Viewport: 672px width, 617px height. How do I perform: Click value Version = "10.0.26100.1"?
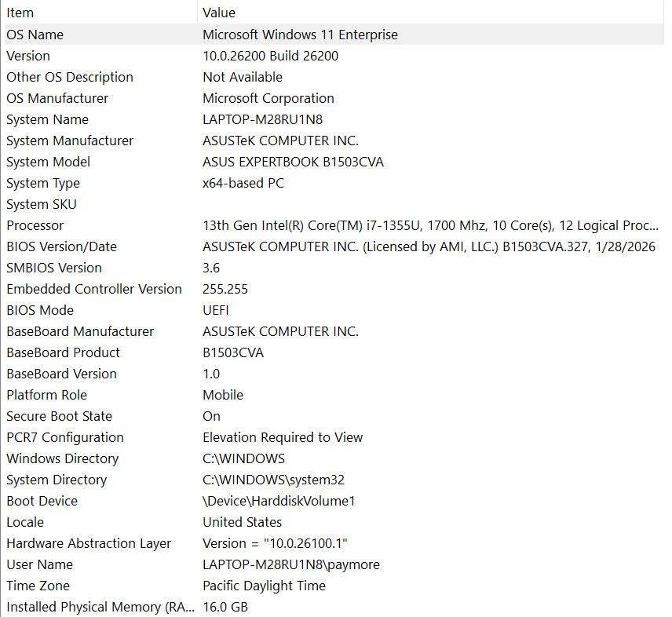275,543
